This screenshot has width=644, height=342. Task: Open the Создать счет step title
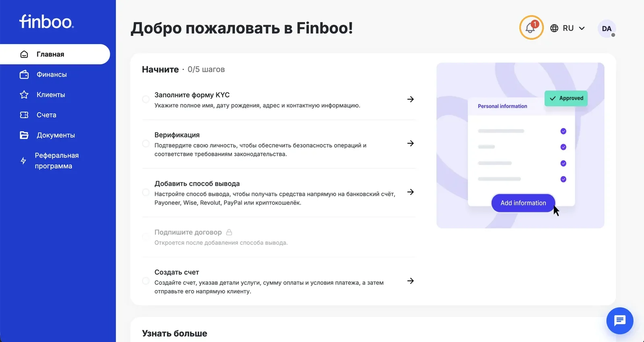177,272
